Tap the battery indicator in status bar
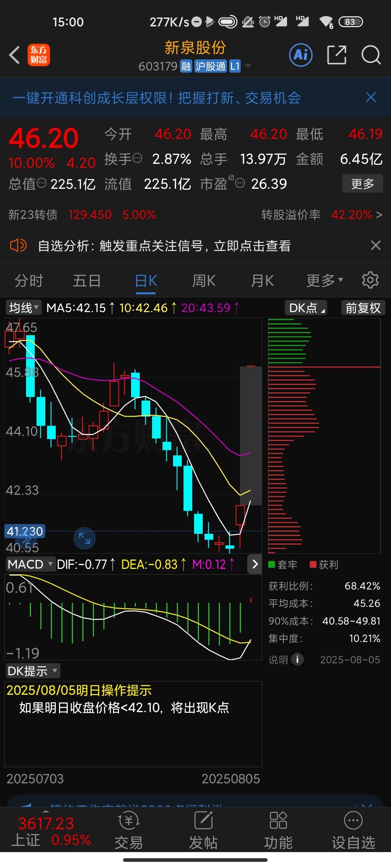This screenshot has height=868, width=391. click(x=350, y=22)
